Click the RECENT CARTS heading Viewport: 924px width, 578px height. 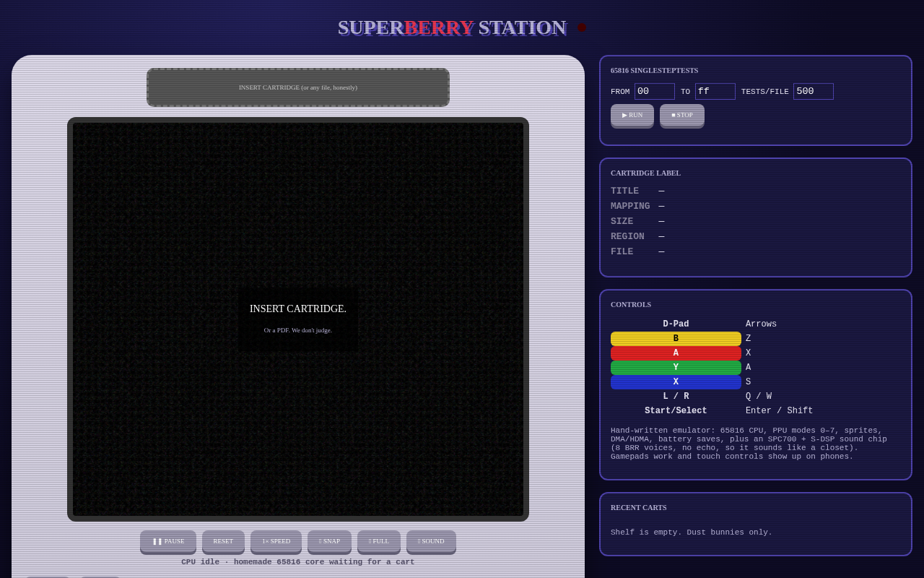click(x=638, y=507)
